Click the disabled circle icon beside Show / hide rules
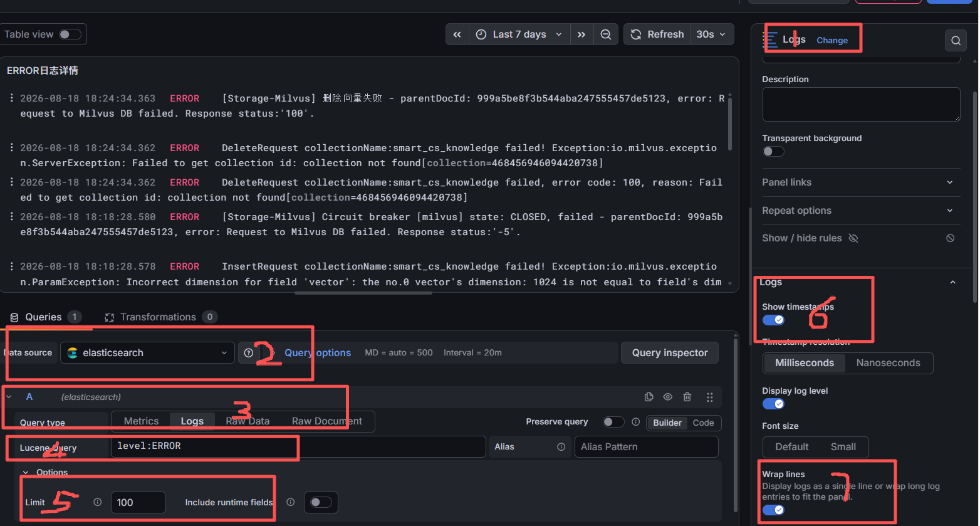 951,238
